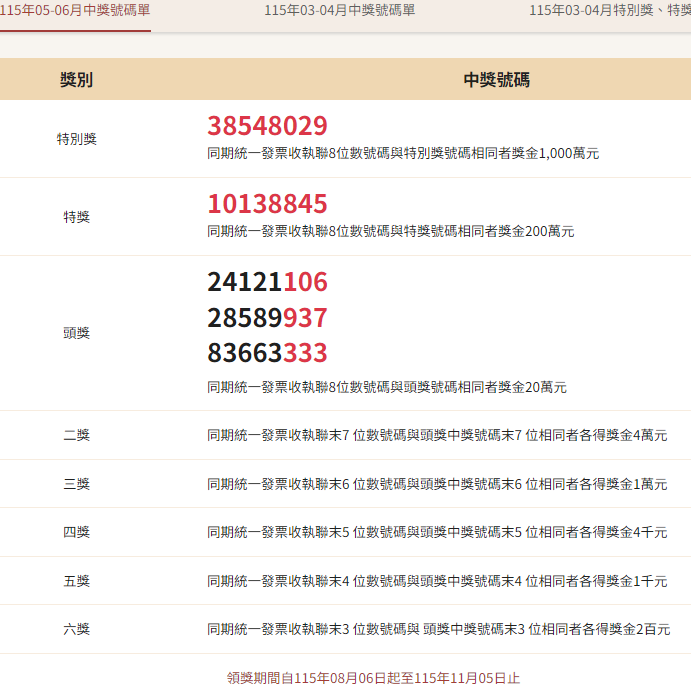691x690 pixels.
Task: Click the 四獎 末5位 4千元 description
Action: pos(437,532)
